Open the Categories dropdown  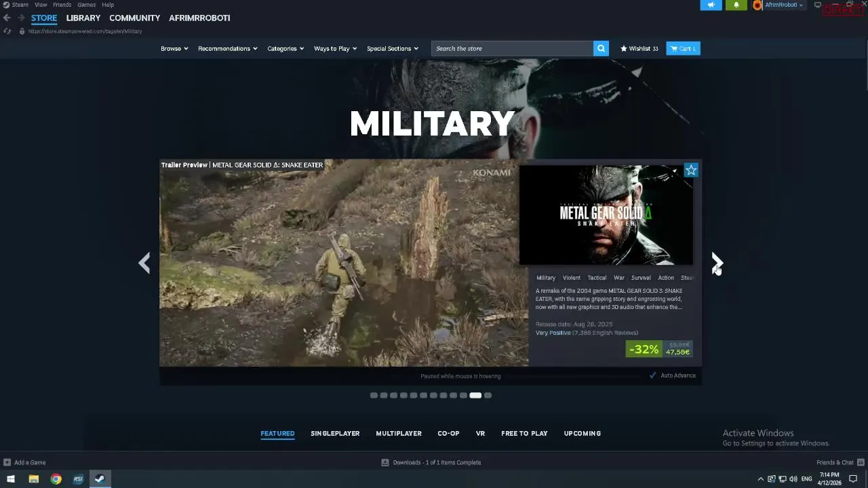coord(285,48)
